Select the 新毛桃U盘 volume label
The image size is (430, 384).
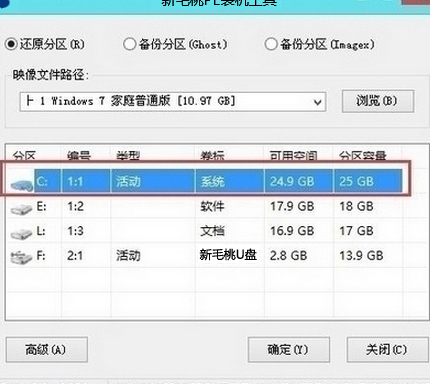coord(228,255)
